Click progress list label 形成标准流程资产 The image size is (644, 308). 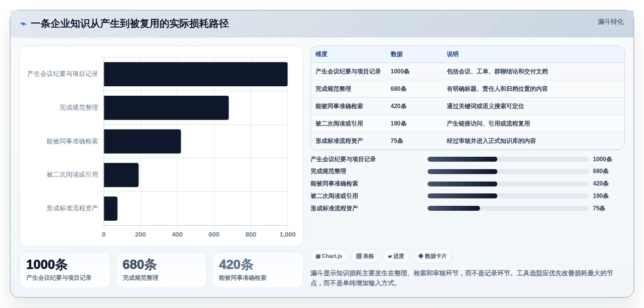point(334,208)
